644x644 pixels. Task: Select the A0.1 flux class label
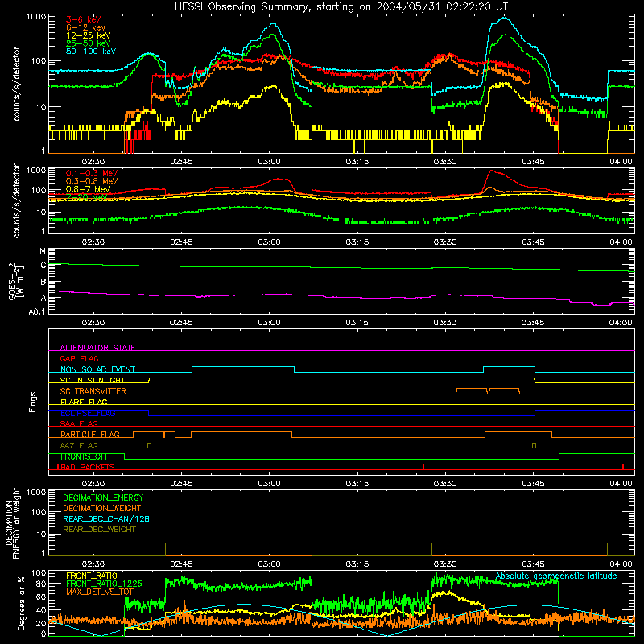point(37,312)
